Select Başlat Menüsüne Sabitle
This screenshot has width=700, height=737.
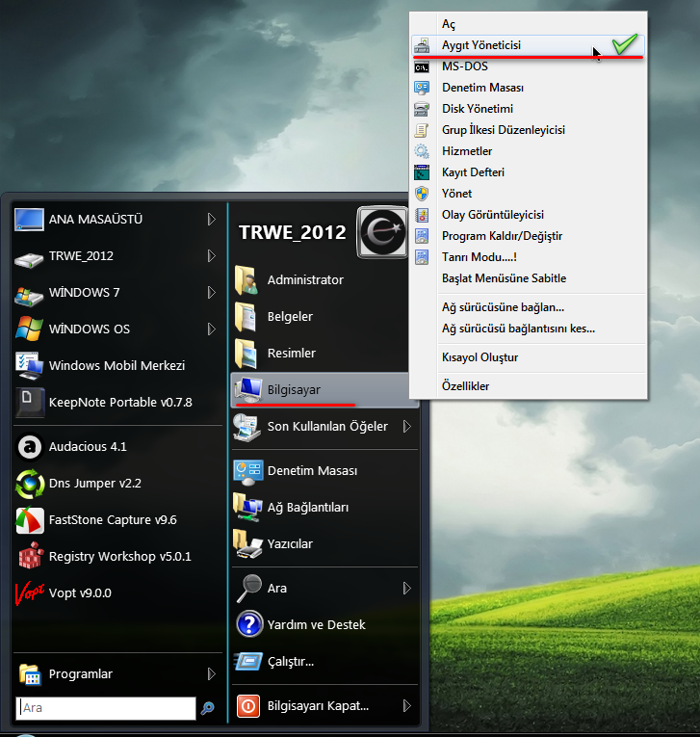(529, 278)
